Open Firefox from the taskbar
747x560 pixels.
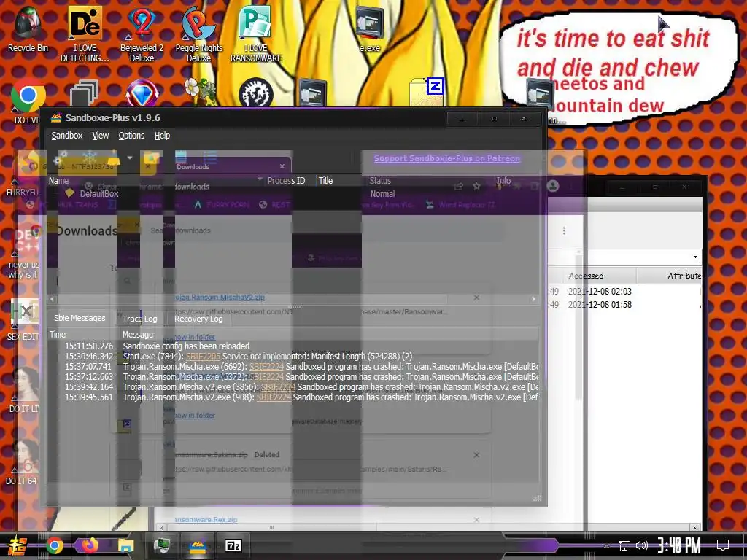click(90, 545)
